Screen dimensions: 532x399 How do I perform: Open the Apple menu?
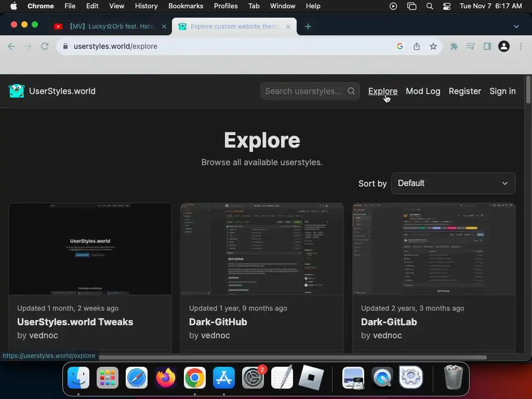14,6
